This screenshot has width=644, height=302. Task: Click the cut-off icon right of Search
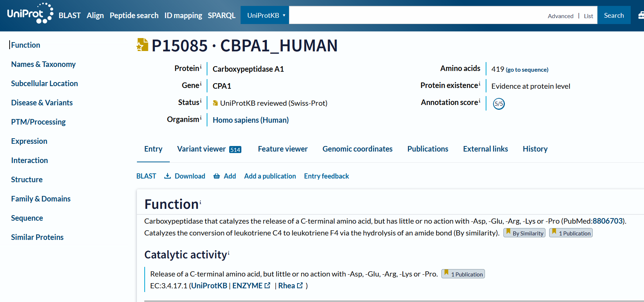pos(641,15)
